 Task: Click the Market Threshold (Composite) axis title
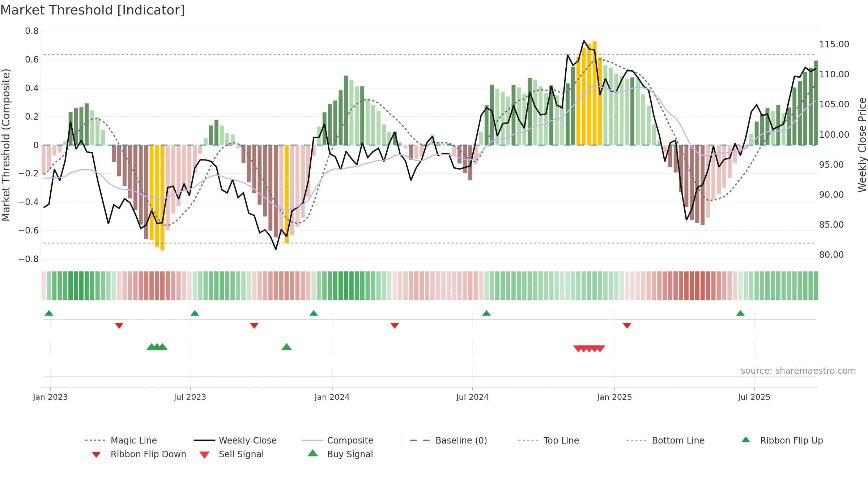tap(6, 145)
